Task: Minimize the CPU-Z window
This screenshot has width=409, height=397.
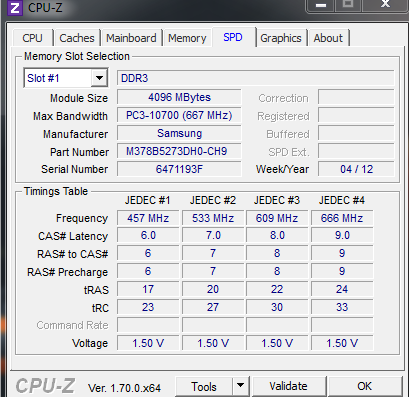Action: [x=321, y=5]
